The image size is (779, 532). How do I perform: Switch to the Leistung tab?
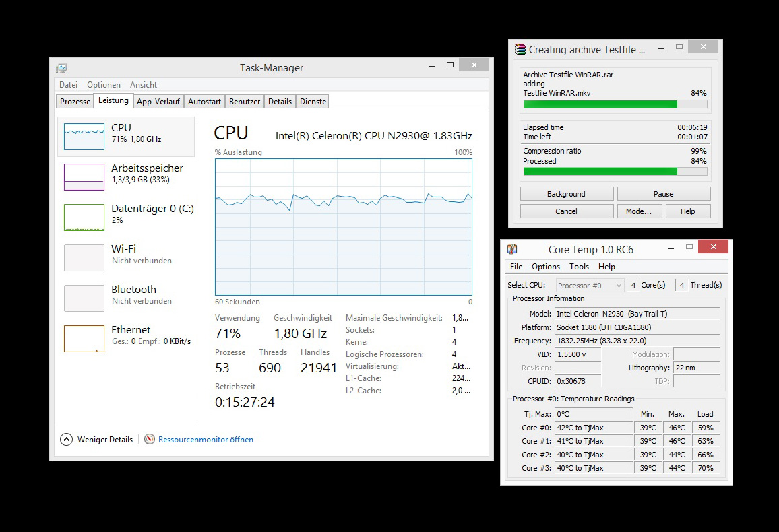click(113, 100)
